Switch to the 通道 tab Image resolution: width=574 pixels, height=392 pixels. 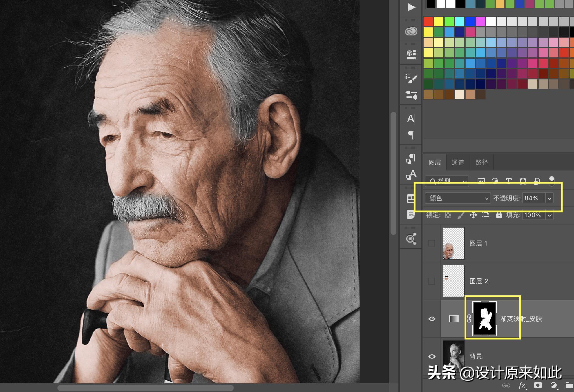458,163
